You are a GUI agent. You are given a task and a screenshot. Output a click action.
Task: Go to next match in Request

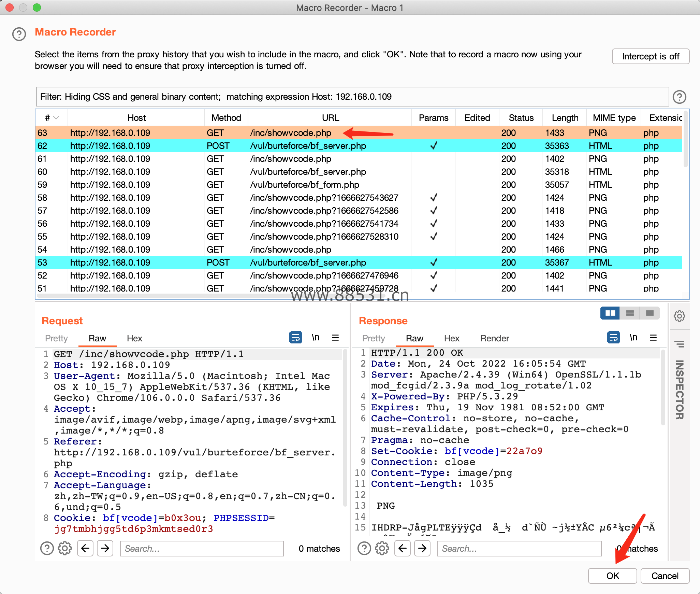point(105,549)
